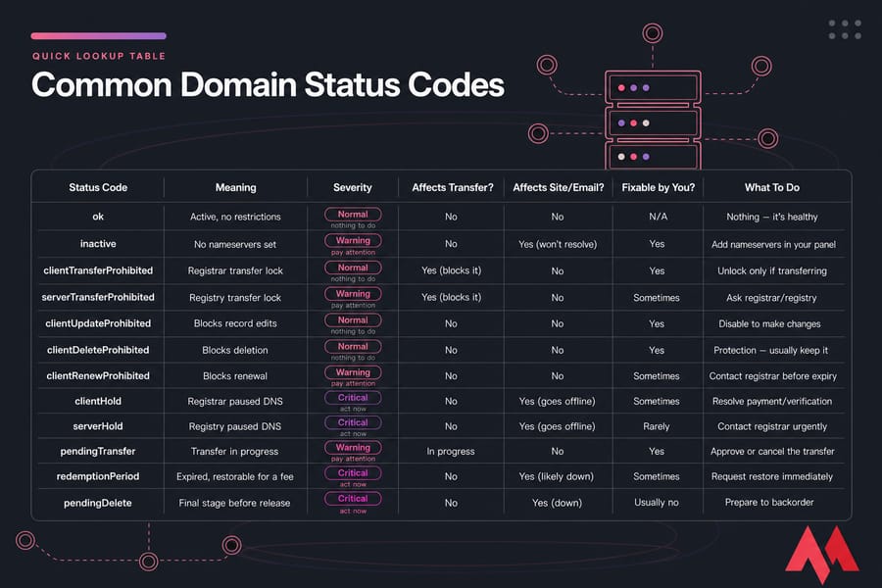The width and height of the screenshot is (882, 588).
Task: Click the "Affects Transfer?" column header
Action: click(452, 187)
